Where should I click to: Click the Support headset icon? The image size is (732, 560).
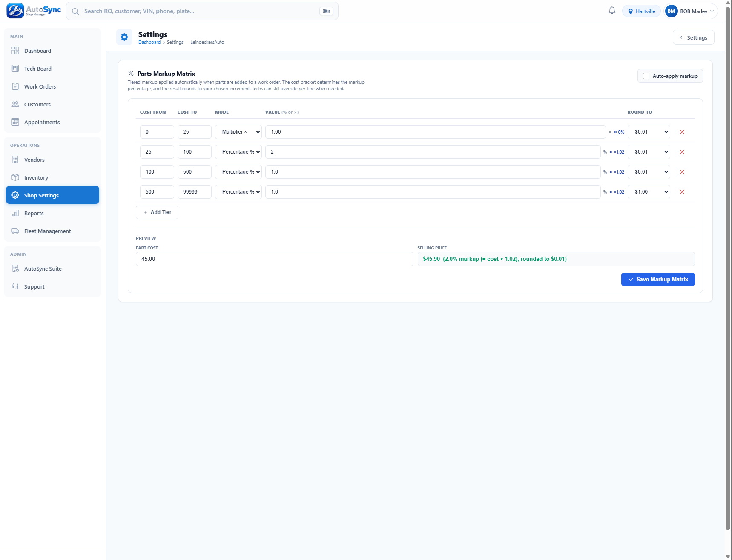coord(15,286)
